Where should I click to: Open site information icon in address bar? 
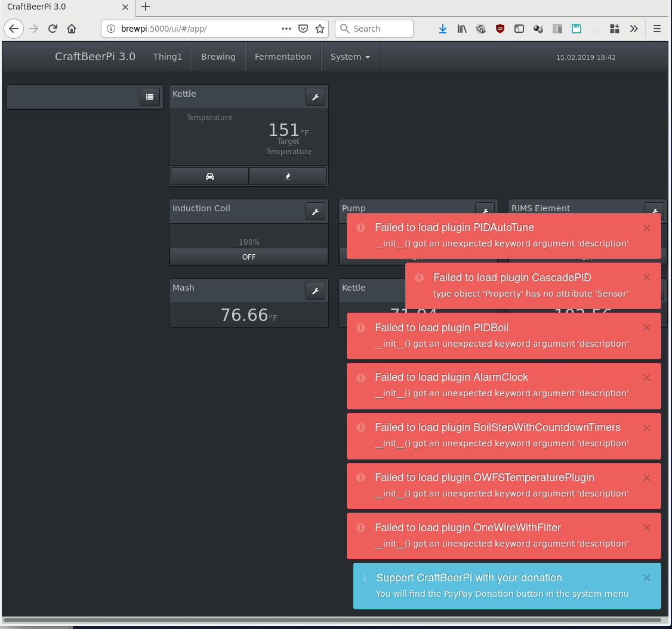click(111, 29)
